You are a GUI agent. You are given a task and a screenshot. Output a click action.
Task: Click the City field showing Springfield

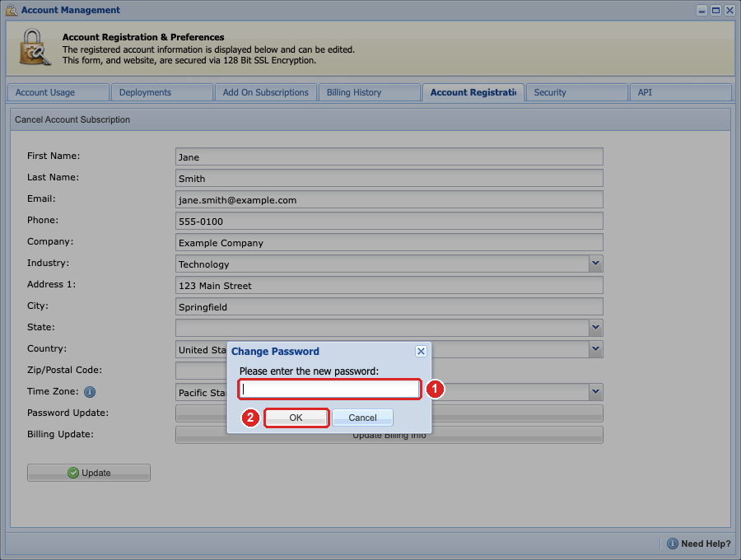point(389,306)
